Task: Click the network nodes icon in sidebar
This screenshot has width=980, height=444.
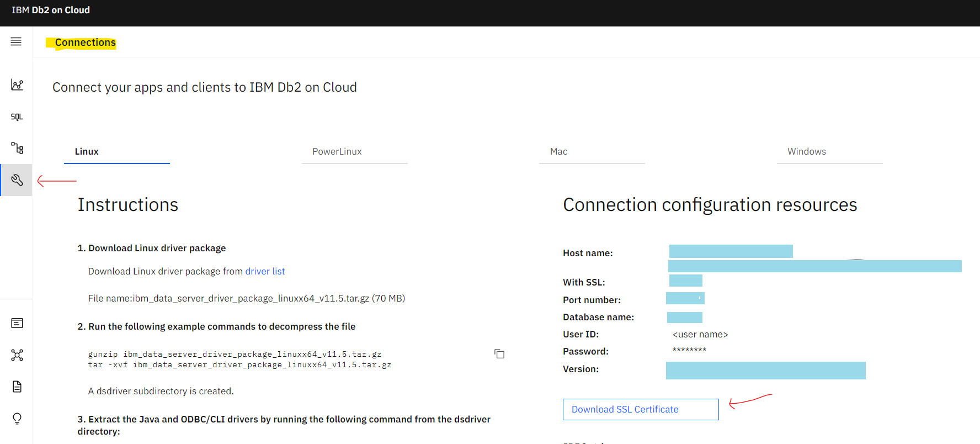Action: click(17, 355)
